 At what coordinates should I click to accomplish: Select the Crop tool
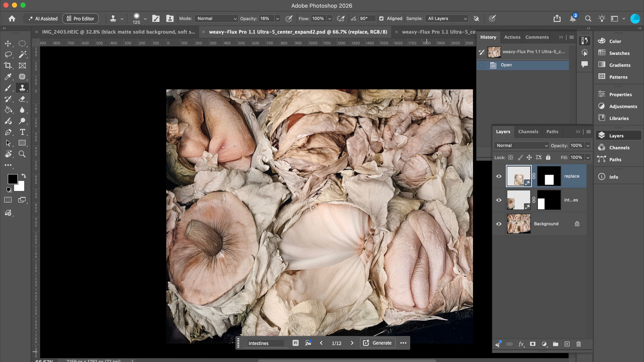click(8, 65)
